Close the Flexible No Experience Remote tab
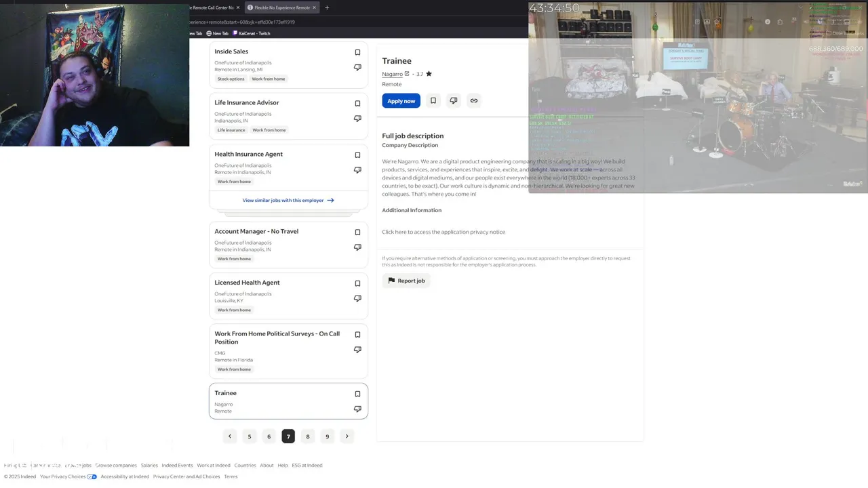The width and height of the screenshot is (868, 488). click(x=315, y=7)
